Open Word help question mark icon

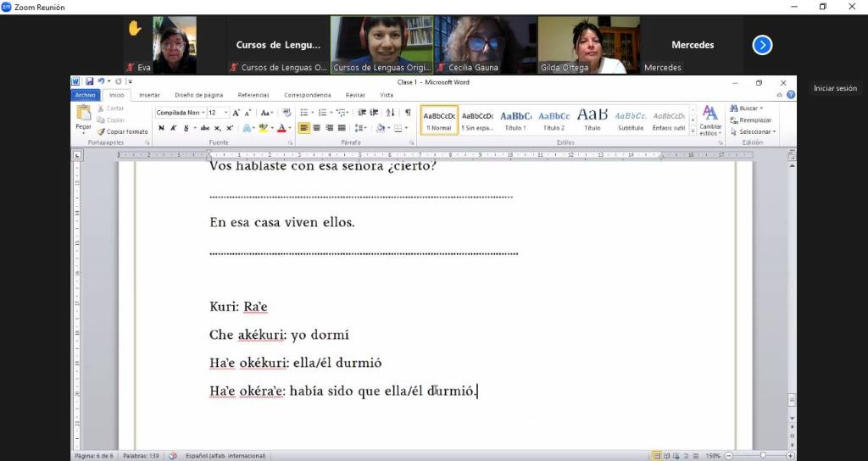pos(790,95)
